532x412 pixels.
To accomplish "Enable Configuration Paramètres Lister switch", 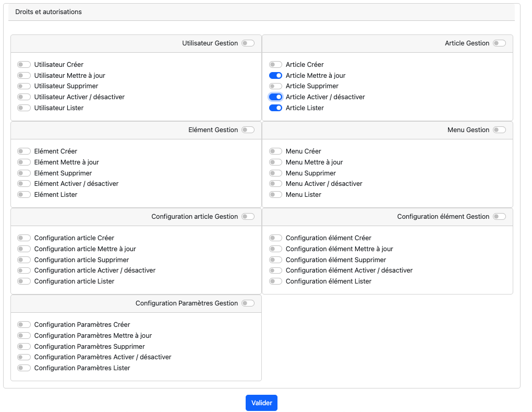I will pyautogui.click(x=24, y=368).
